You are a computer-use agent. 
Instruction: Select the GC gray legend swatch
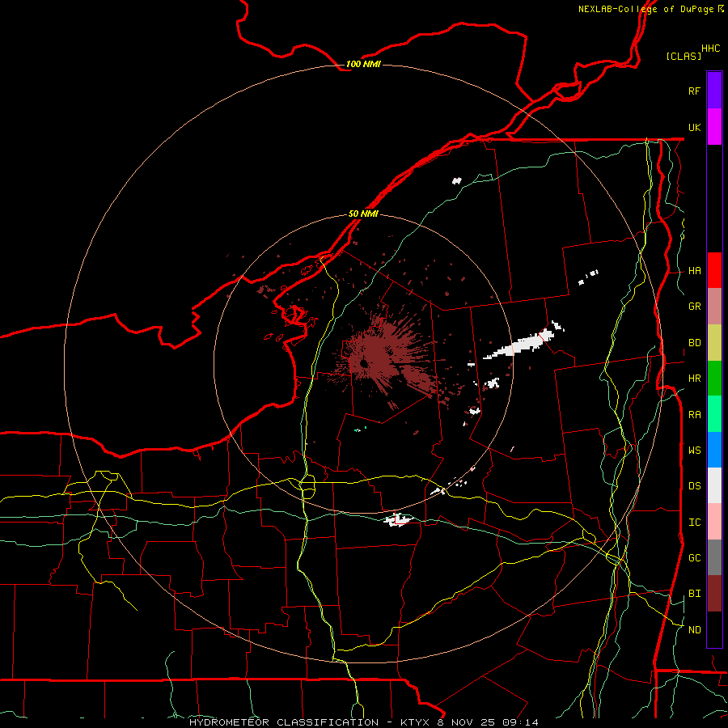click(714, 557)
